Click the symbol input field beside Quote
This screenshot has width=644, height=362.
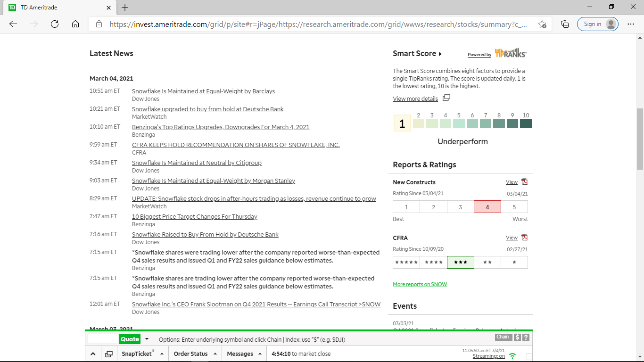tap(103, 339)
